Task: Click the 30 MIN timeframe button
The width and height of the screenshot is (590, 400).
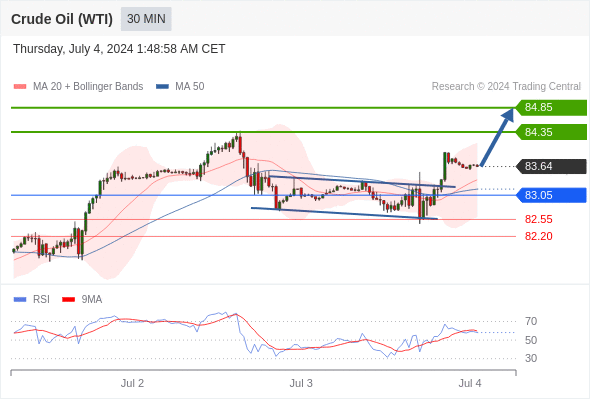Action: (146, 19)
